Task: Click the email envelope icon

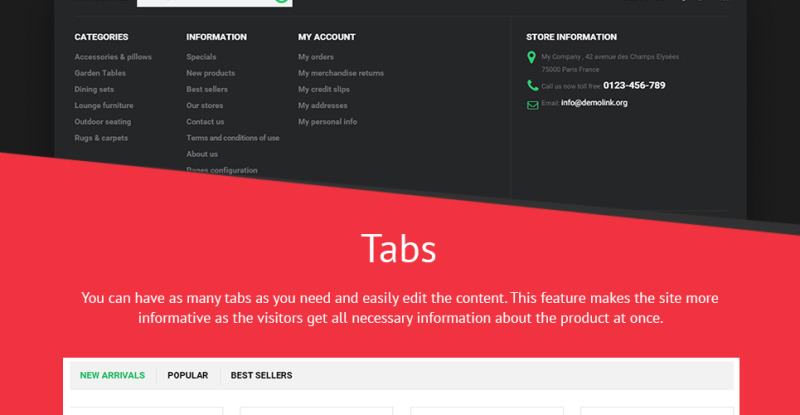Action: [x=532, y=104]
